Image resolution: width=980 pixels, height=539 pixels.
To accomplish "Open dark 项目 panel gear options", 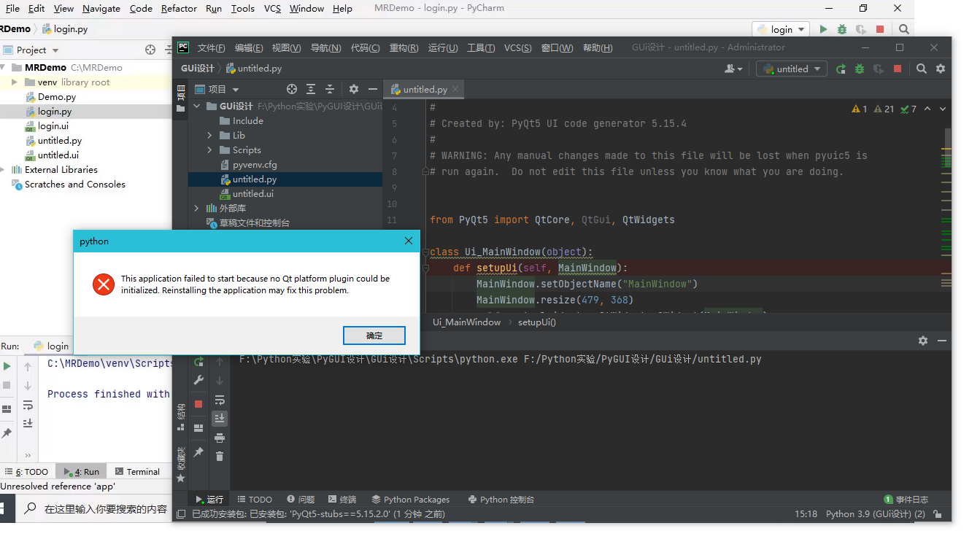I will 354,89.
